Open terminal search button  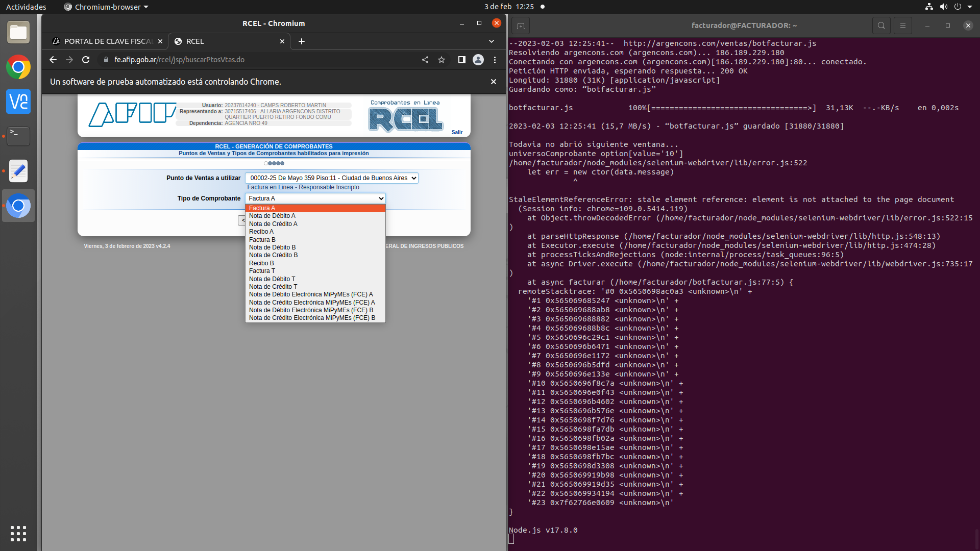point(881,26)
